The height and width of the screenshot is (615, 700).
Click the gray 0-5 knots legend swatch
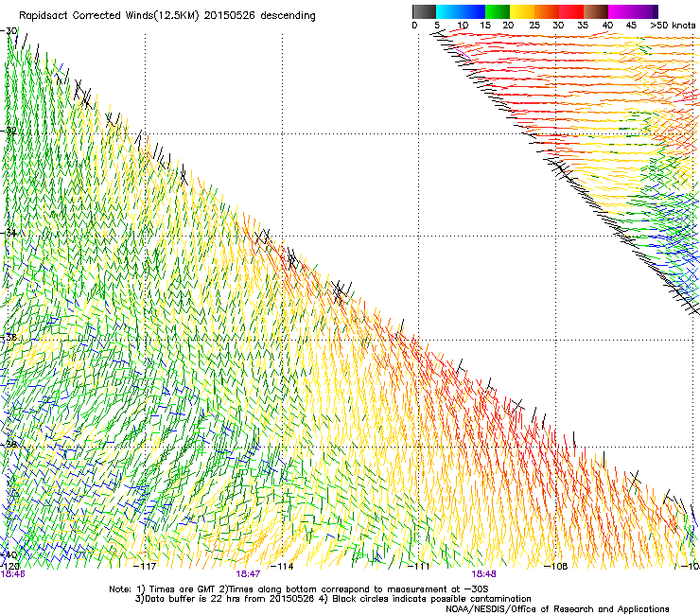pyautogui.click(x=424, y=11)
